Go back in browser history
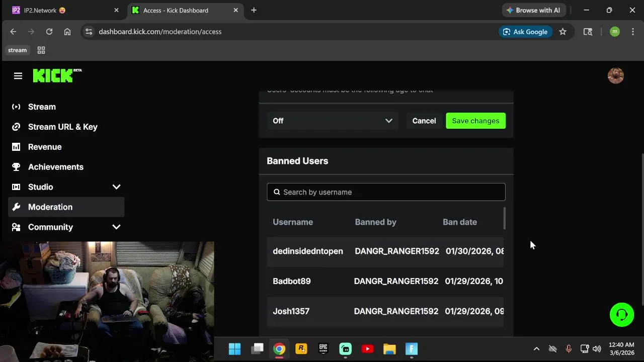 [13, 32]
